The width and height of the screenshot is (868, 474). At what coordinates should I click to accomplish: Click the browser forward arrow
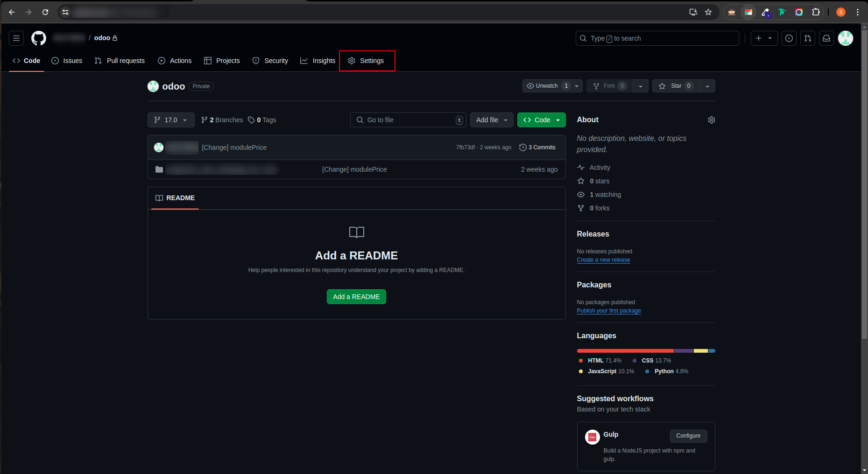pyautogui.click(x=28, y=12)
